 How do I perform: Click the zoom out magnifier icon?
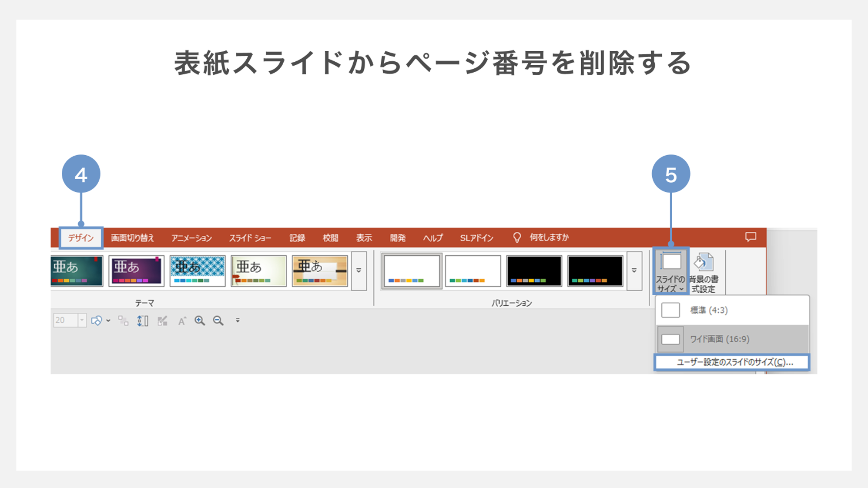click(x=218, y=321)
